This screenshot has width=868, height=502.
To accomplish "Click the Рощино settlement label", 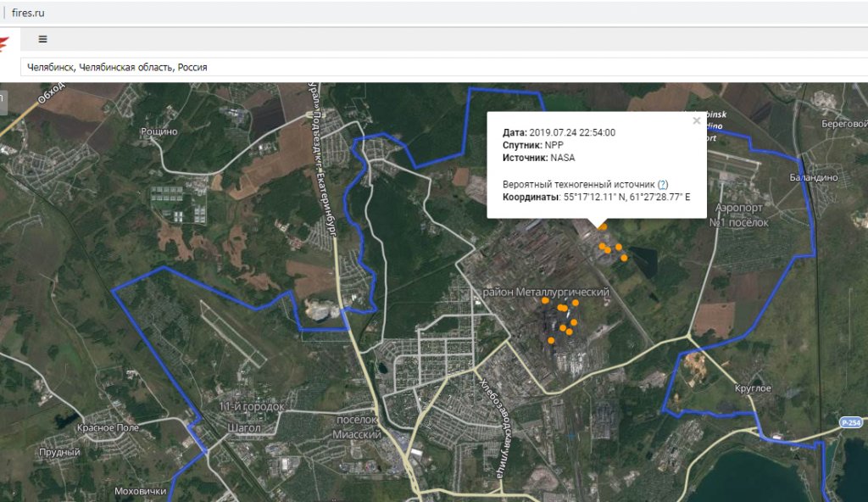I will [x=159, y=131].
